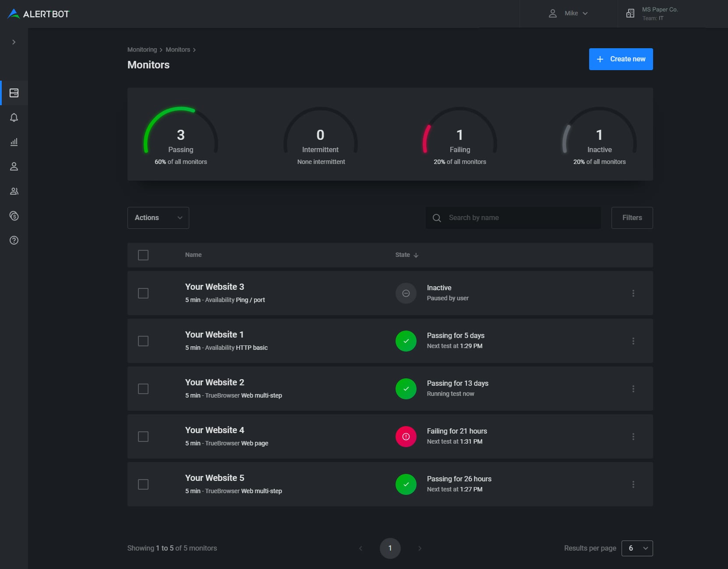This screenshot has width=728, height=569.
Task: Open the reports bar chart icon
Action: (14, 142)
